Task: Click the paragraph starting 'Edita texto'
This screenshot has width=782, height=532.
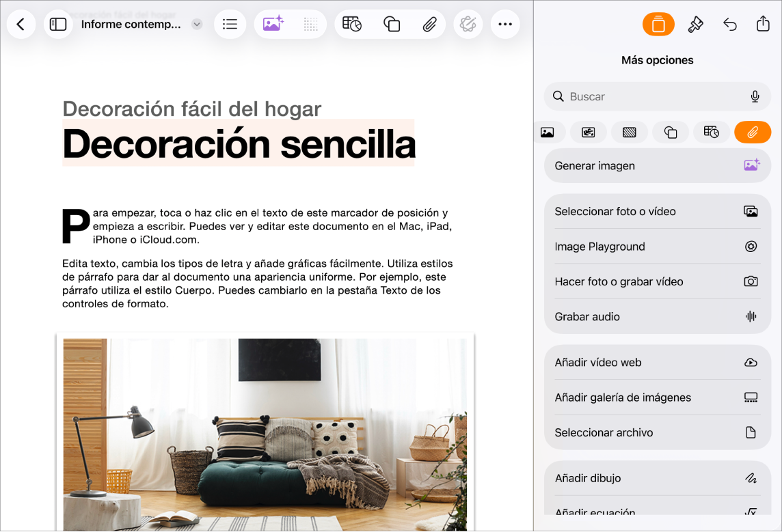Action: (x=257, y=283)
